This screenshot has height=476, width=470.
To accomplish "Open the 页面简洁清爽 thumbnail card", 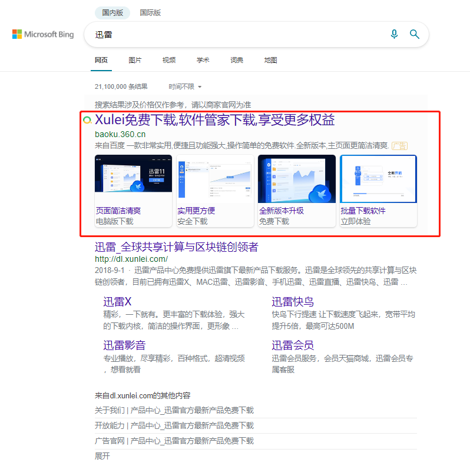I will 133,191.
